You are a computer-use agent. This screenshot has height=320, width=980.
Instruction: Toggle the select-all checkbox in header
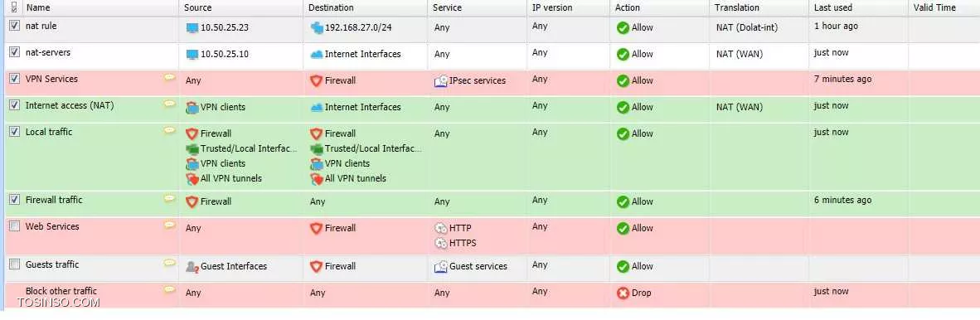pyautogui.click(x=14, y=8)
